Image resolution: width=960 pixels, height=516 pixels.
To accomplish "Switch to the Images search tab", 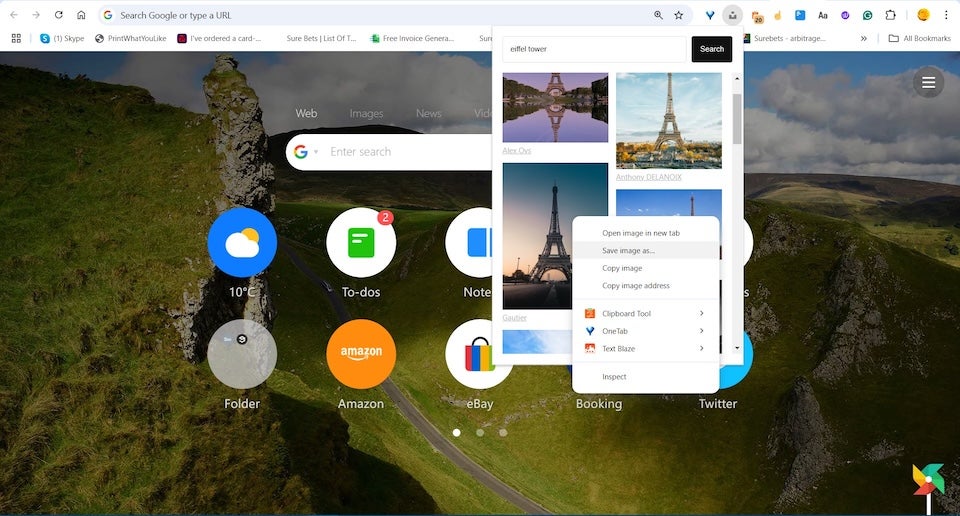I will (366, 113).
